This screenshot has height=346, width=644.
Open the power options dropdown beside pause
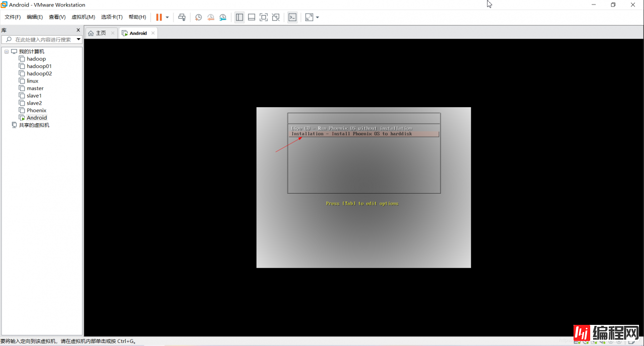168,17
